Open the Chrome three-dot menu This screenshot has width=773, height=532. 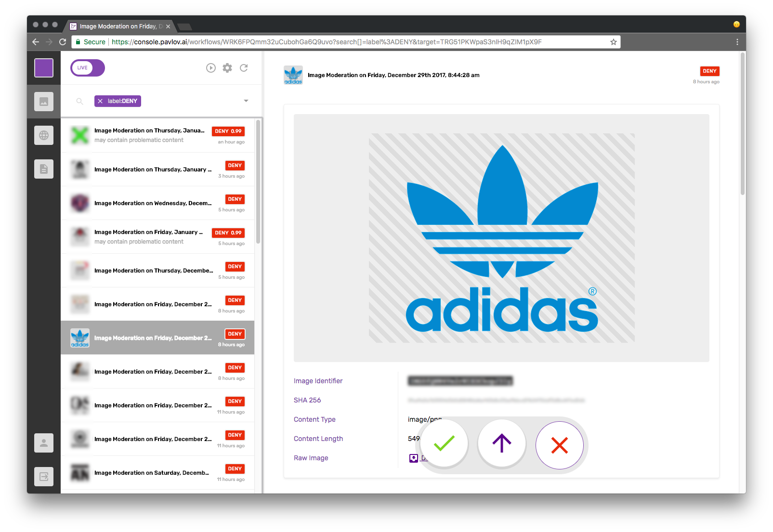coord(737,42)
